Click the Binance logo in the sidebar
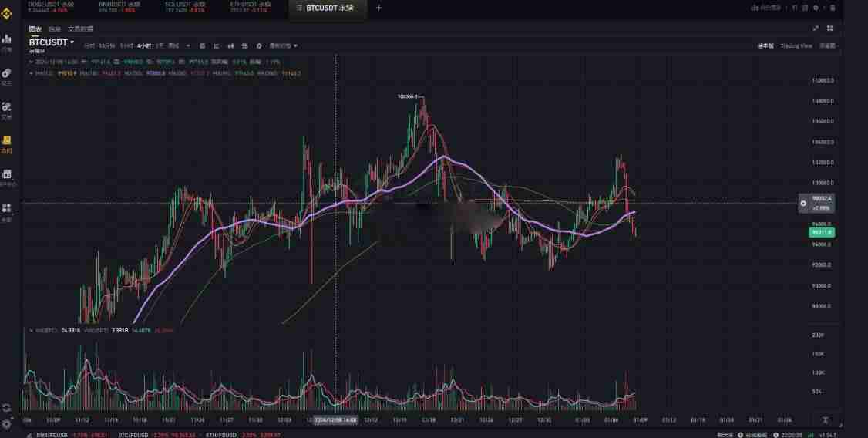 pyautogui.click(x=7, y=12)
